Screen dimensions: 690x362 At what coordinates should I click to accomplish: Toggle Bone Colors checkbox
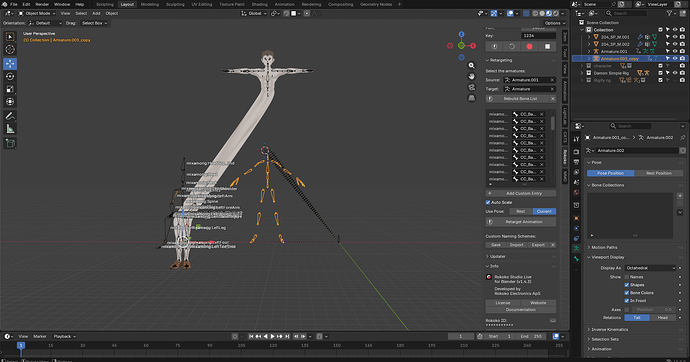(627, 293)
